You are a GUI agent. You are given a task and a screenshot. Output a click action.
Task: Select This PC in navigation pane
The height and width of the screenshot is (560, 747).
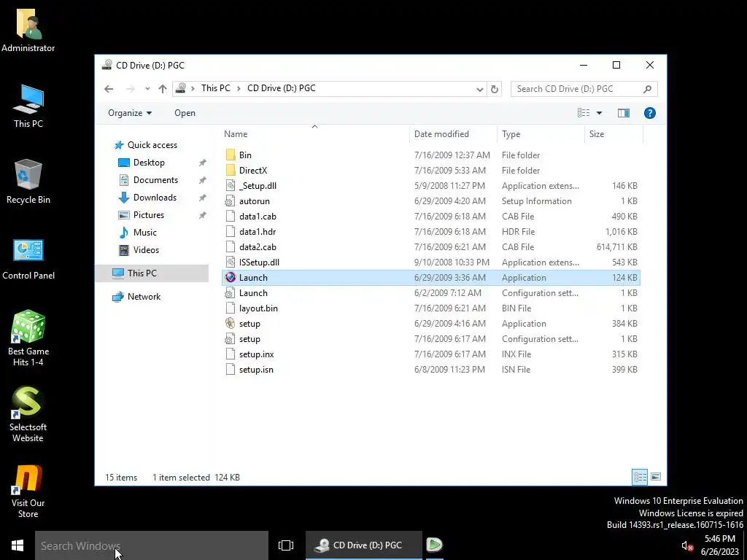click(x=152, y=273)
